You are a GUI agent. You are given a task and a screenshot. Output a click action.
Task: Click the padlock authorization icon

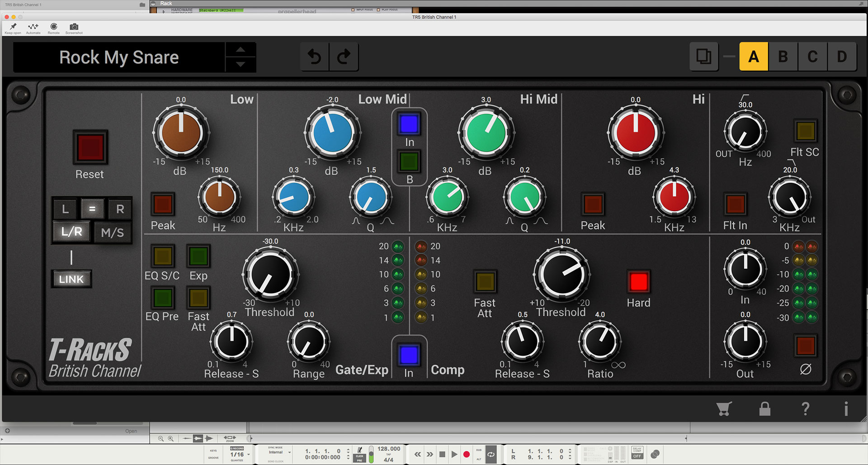pyautogui.click(x=764, y=408)
